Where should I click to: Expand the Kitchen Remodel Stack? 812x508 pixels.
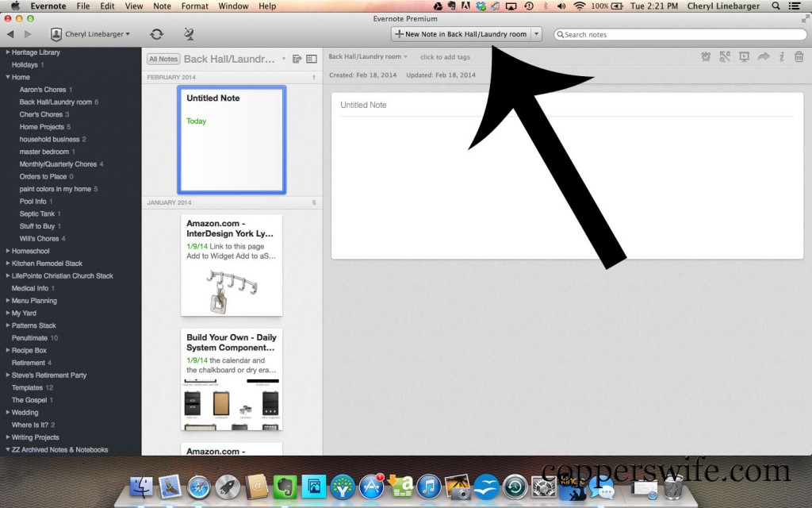click(8, 264)
